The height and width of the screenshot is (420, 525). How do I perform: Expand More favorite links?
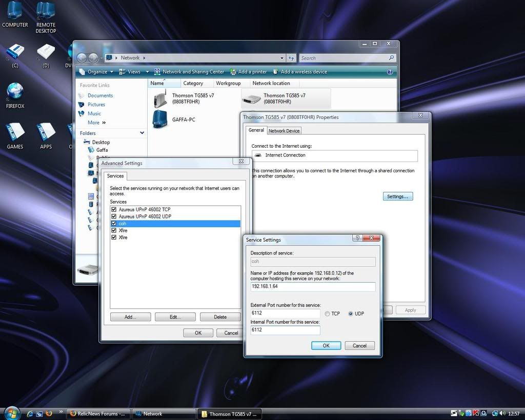96,123
